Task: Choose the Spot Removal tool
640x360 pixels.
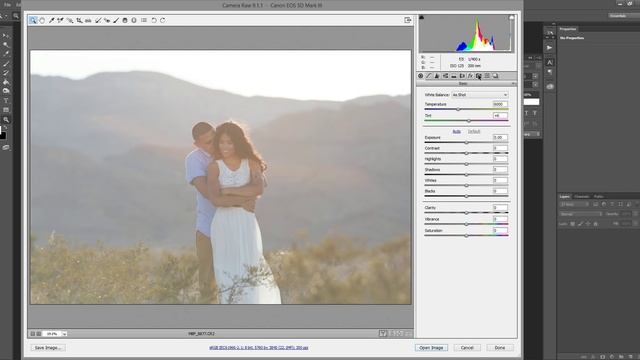Action: 98,20
